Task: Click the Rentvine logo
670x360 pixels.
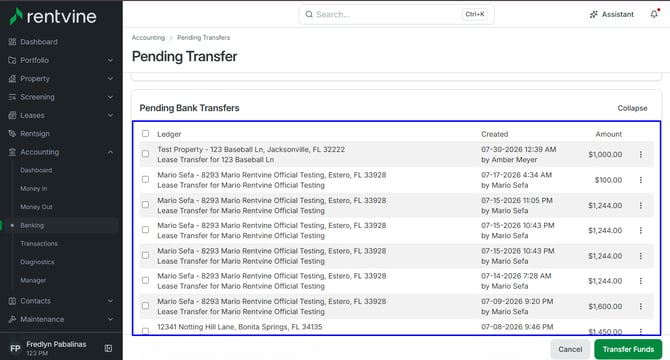Action: click(53, 16)
